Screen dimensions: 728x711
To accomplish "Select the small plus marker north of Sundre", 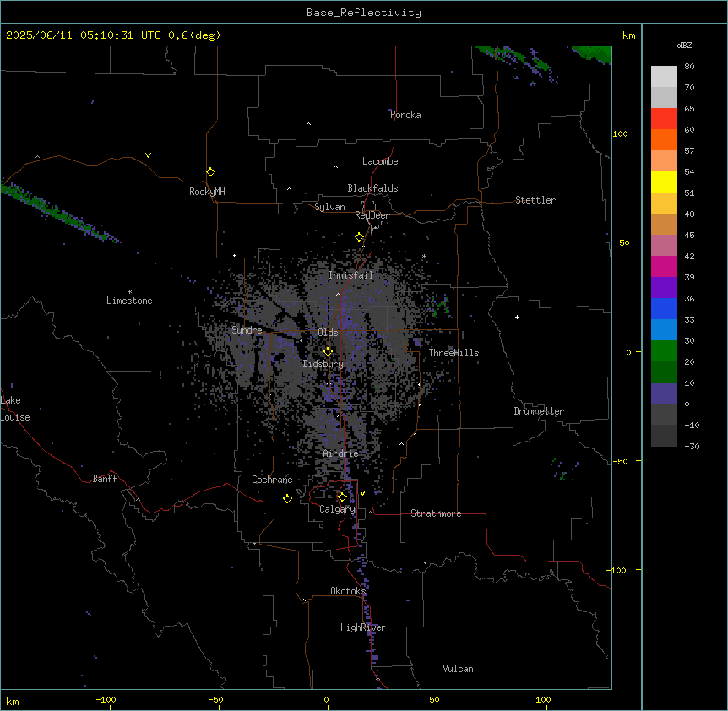I will click(x=235, y=255).
